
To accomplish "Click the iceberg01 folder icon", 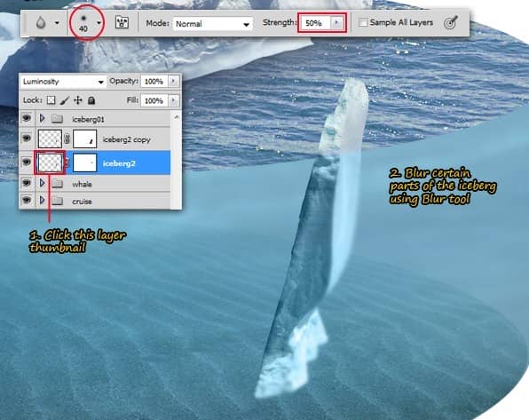I will coord(58,118).
